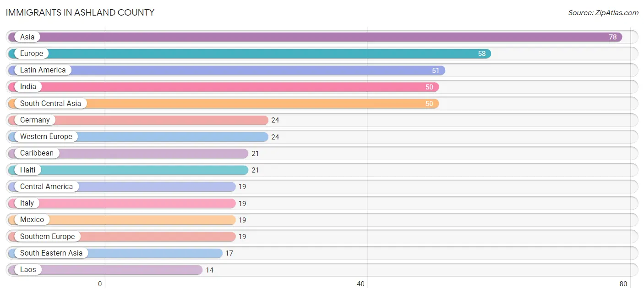Select the Germany bar label
Image resolution: width=644 pixels, height=295 pixels.
click(35, 120)
